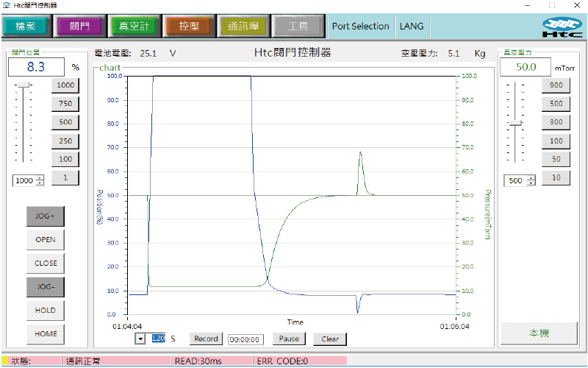The image size is (588, 368).
Task: Click the battery voltage value 25.1
Action: point(148,54)
